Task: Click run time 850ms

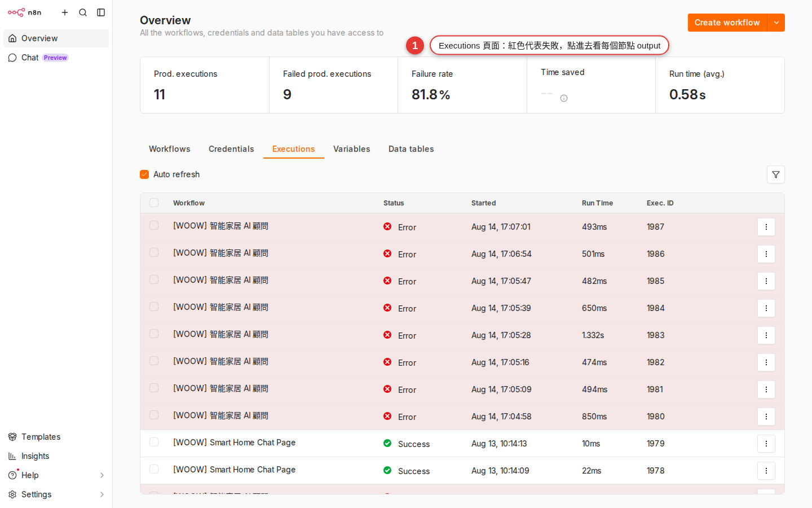Action: coord(594,417)
